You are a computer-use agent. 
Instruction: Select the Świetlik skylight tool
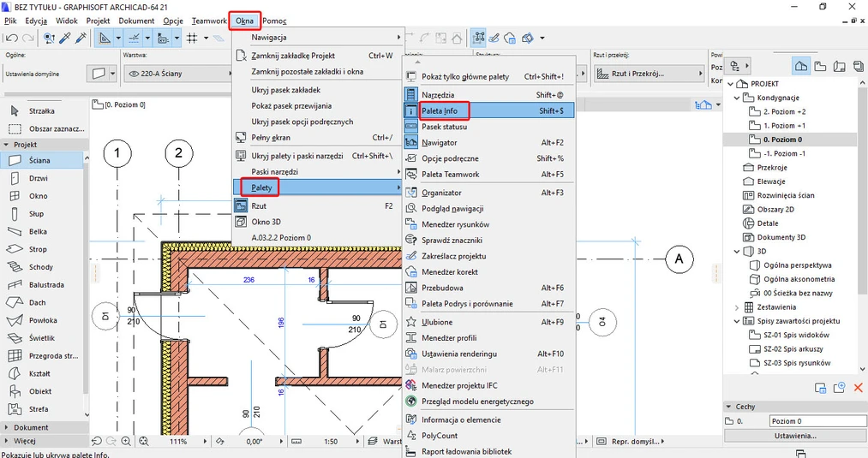point(42,338)
